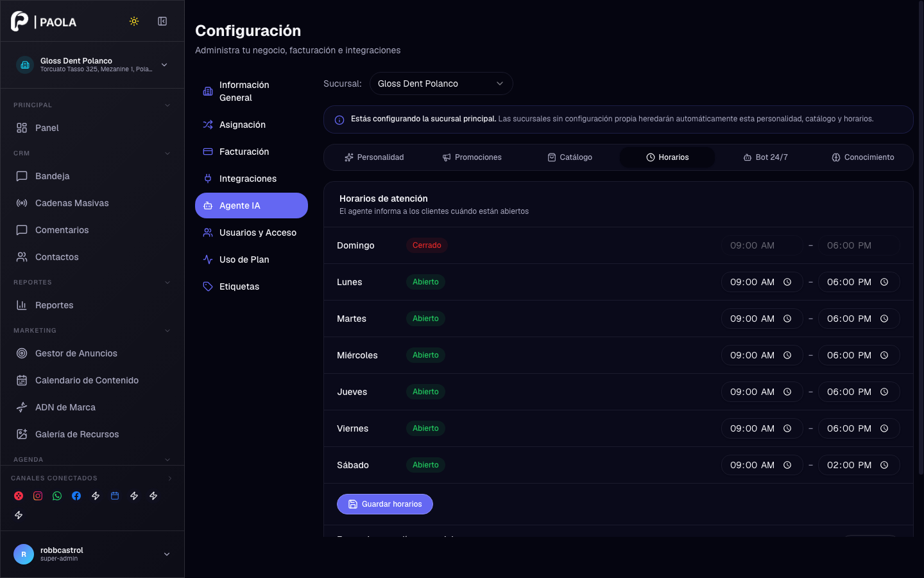
Task: Switch to the Catálogo tab
Action: tap(570, 157)
